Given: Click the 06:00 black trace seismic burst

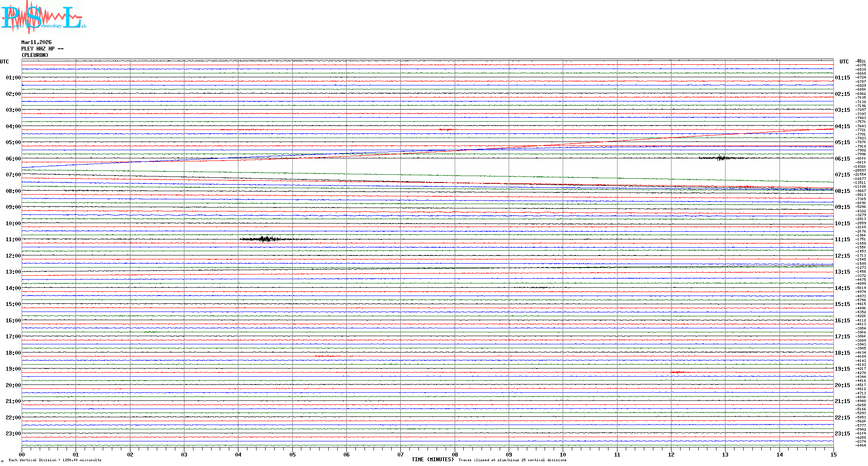Looking at the screenshot, I should (720, 158).
